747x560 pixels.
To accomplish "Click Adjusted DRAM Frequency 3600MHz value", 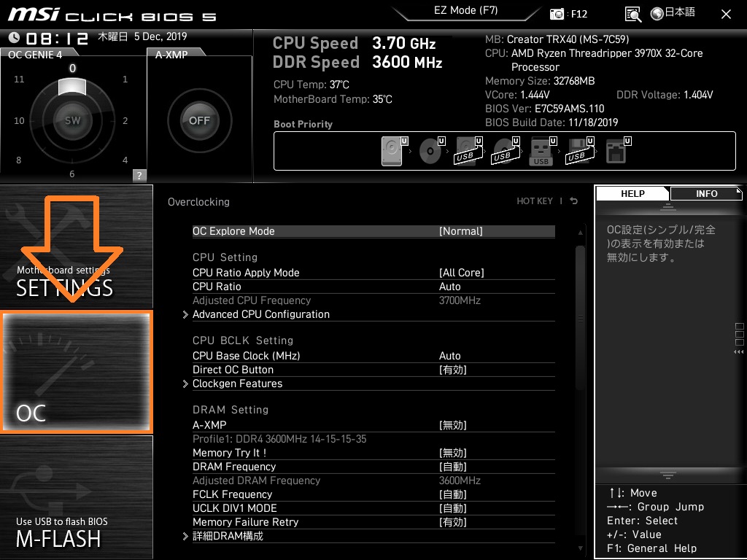I will [460, 481].
